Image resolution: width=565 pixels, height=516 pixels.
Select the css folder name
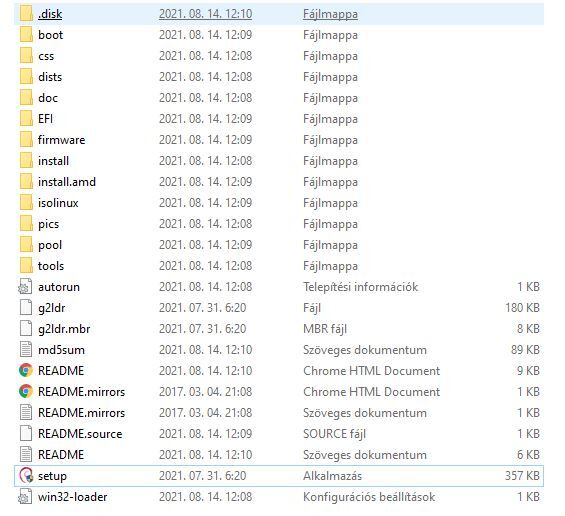tap(46, 56)
